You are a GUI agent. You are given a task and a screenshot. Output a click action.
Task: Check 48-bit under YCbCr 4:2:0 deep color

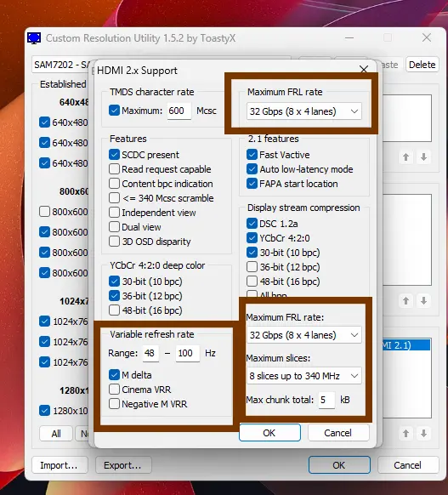pyautogui.click(x=114, y=310)
